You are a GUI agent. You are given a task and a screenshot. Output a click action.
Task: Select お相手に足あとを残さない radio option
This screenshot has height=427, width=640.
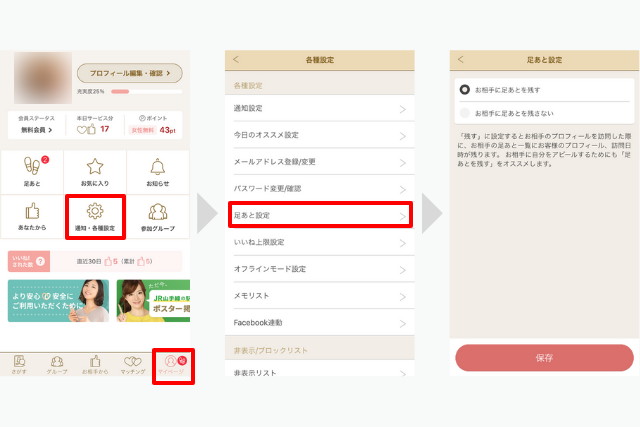464,113
